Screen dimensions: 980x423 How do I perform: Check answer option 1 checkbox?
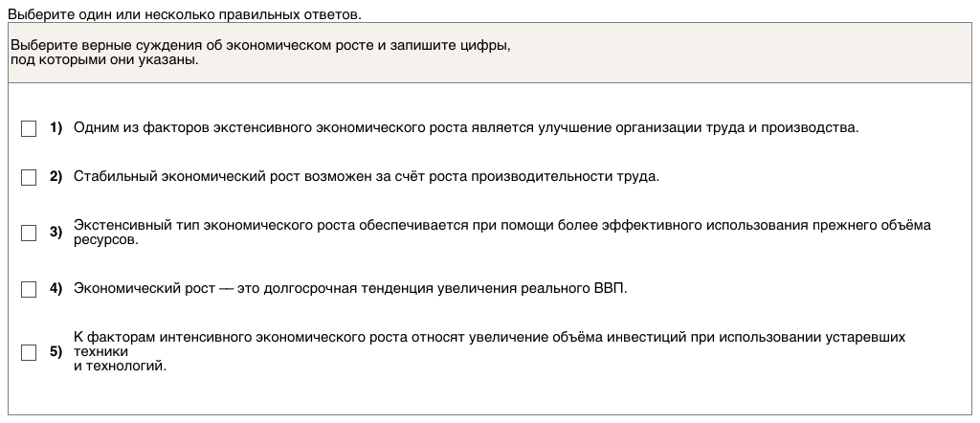pyautogui.click(x=29, y=128)
